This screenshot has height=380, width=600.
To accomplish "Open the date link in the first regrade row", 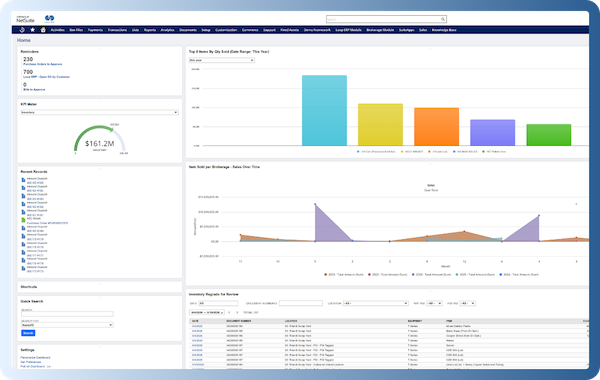I will pos(197,326).
